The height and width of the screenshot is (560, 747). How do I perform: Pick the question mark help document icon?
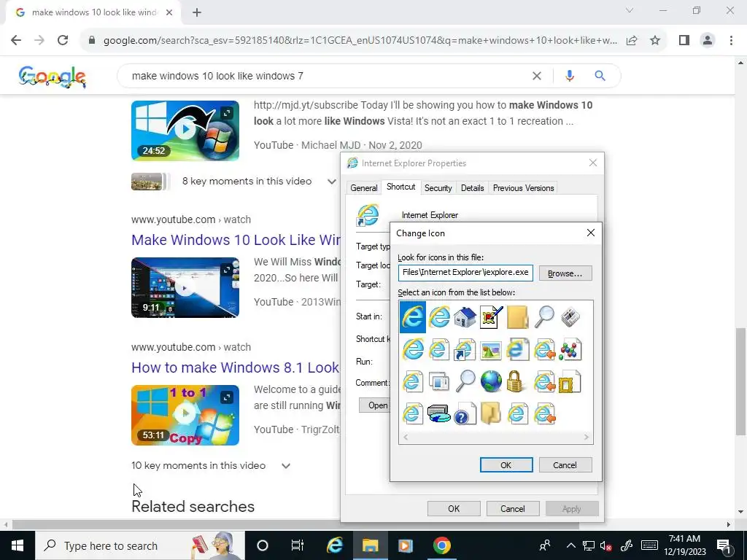[465, 413]
